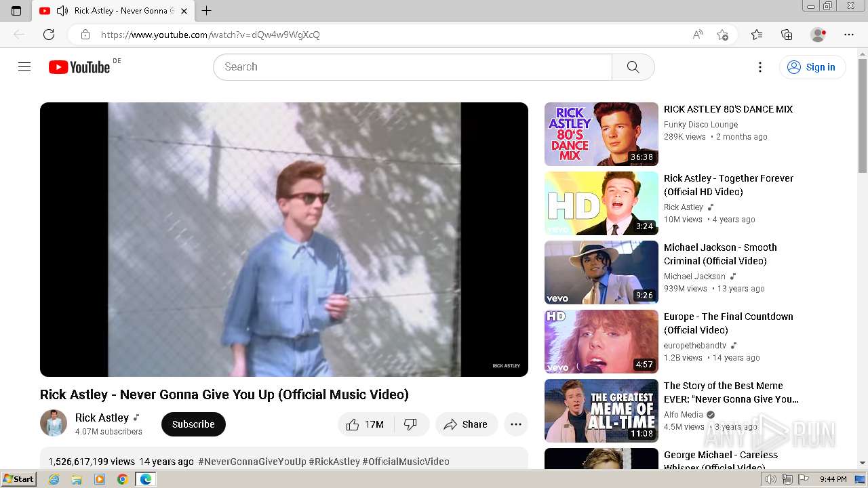Click the network tray icon
Viewport: 868px width, 488px height.
[787, 479]
